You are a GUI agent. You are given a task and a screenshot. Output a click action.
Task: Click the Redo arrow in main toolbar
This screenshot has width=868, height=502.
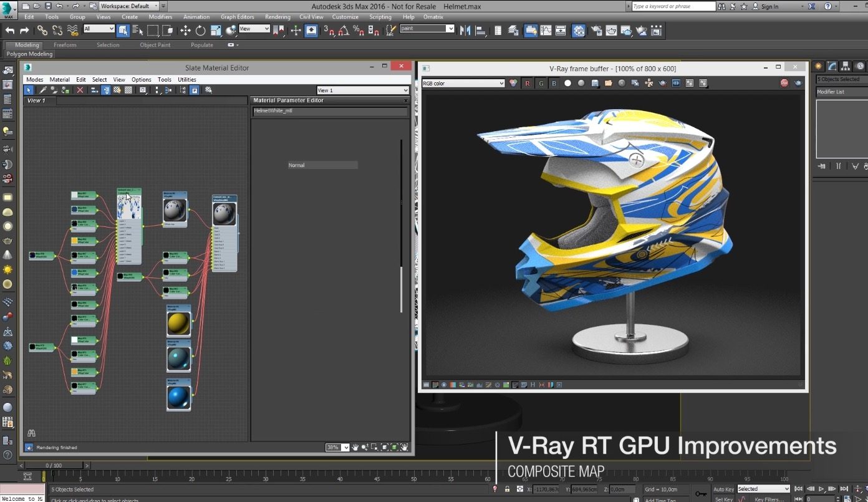pyautogui.click(x=24, y=30)
